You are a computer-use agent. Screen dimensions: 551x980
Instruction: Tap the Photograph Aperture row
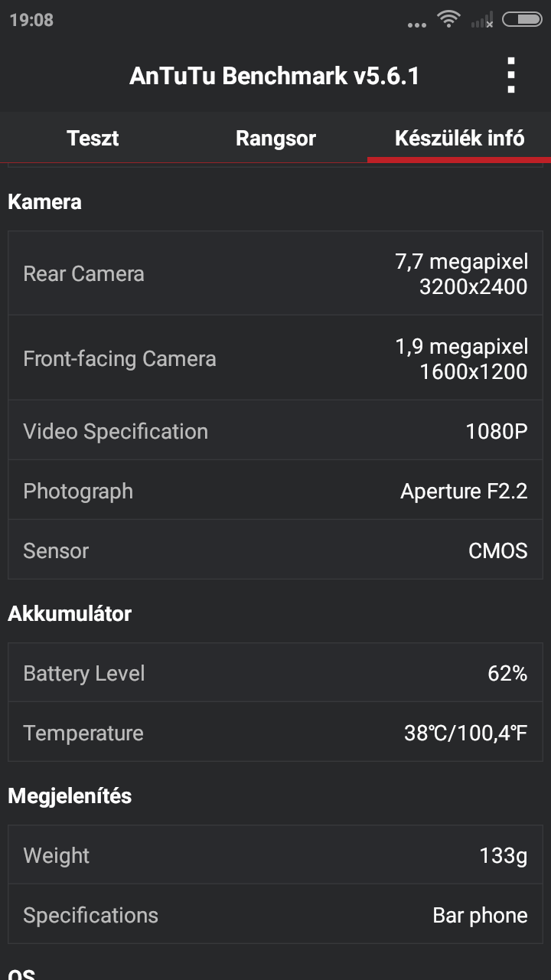(x=275, y=491)
